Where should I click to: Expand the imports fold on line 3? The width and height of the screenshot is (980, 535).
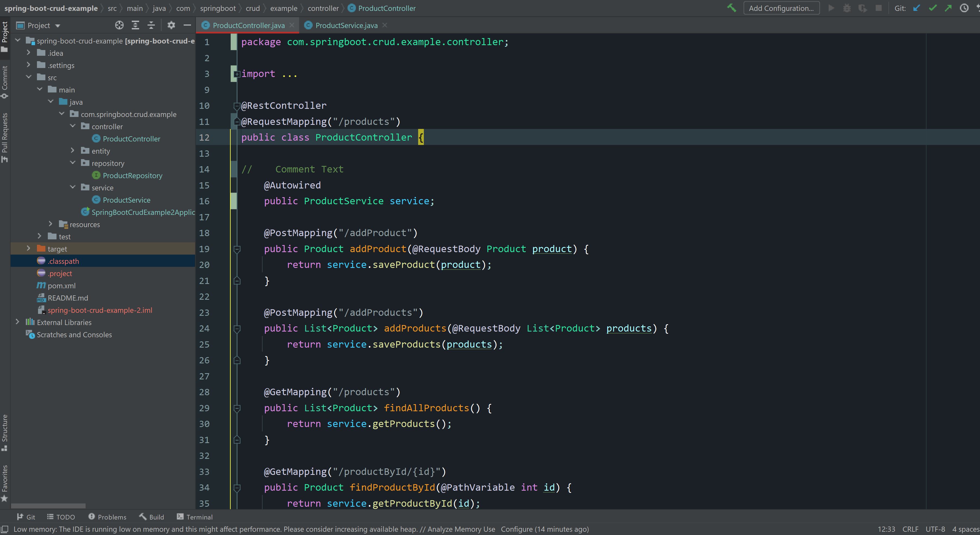point(237,74)
